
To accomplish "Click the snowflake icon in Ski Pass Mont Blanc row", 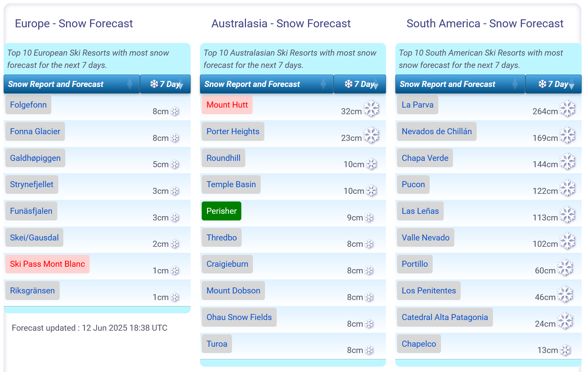I will pos(175,270).
